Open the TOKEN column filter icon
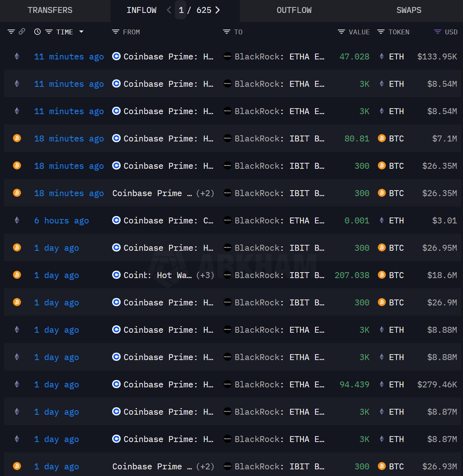The width and height of the screenshot is (463, 476). [381, 32]
